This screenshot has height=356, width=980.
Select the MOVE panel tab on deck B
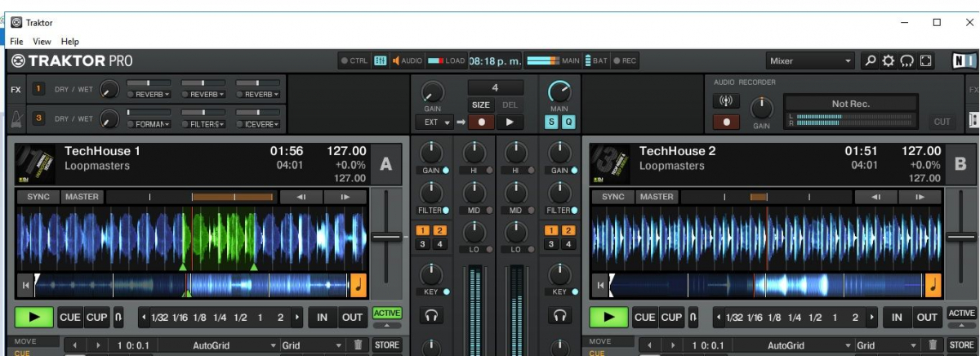tap(600, 341)
